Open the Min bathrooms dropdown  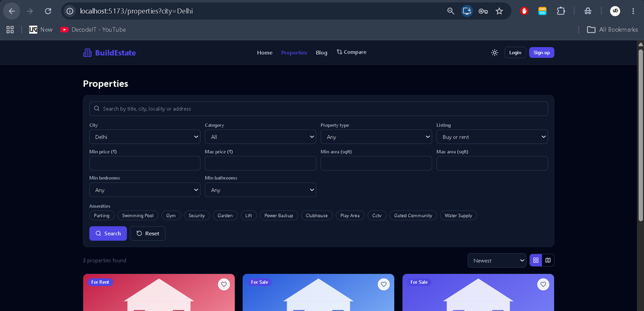pos(260,189)
